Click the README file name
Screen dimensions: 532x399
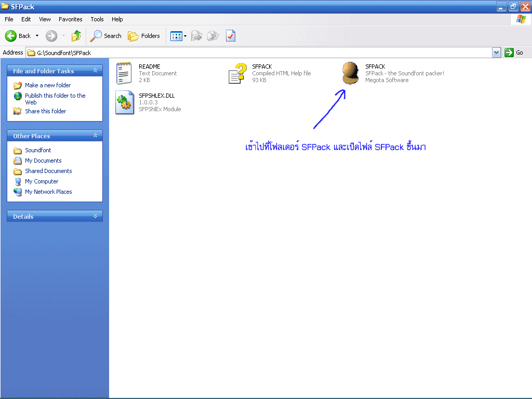(x=149, y=66)
